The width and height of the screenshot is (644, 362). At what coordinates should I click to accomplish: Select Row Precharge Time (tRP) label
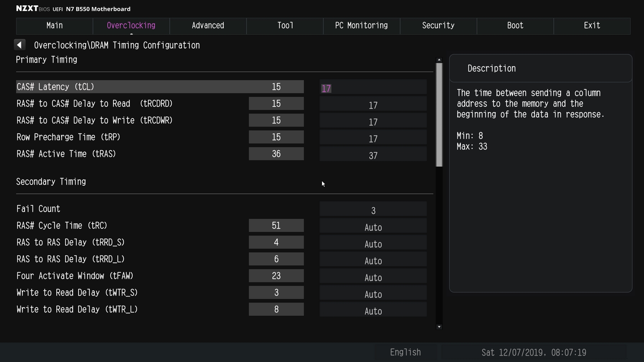pyautogui.click(x=68, y=137)
